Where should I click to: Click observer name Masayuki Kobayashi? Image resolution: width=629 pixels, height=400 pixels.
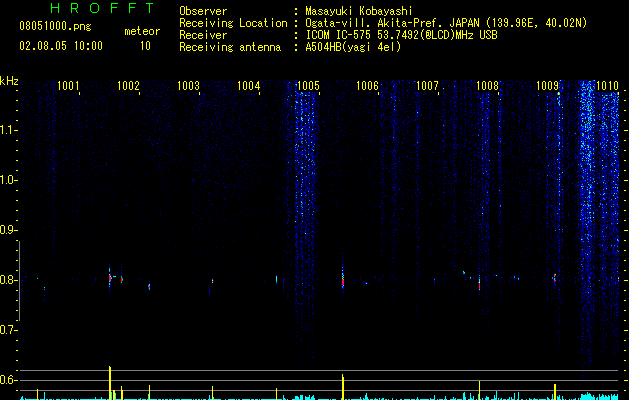(359, 11)
